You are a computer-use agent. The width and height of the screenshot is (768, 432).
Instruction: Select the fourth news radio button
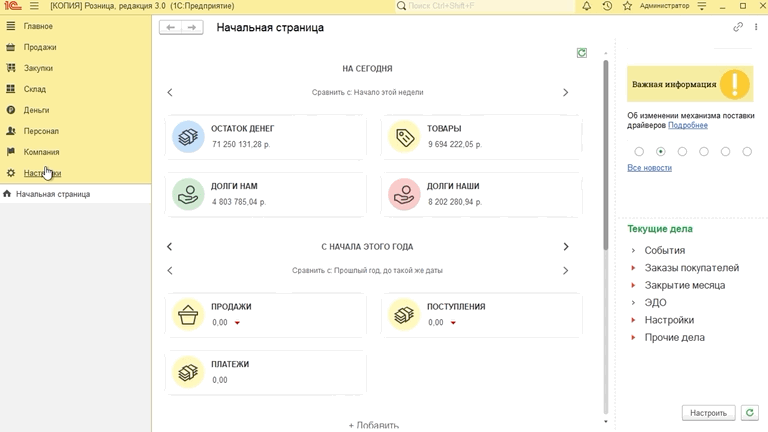[x=703, y=151]
